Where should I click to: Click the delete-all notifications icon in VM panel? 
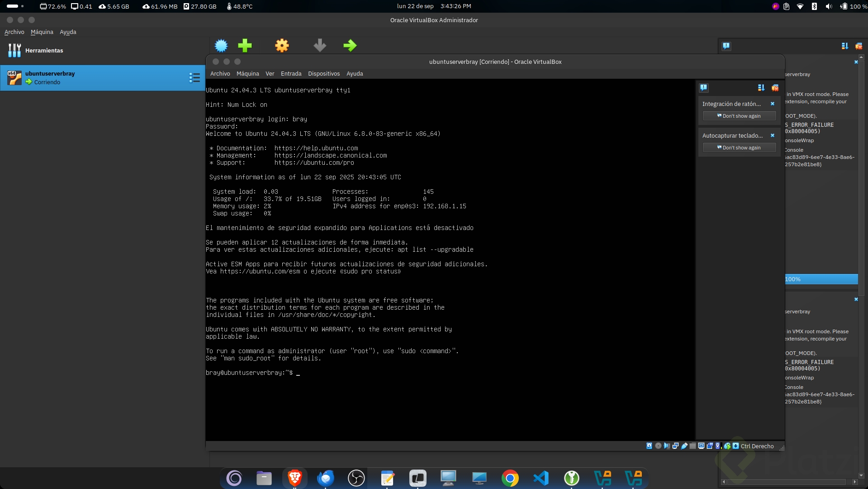point(775,88)
